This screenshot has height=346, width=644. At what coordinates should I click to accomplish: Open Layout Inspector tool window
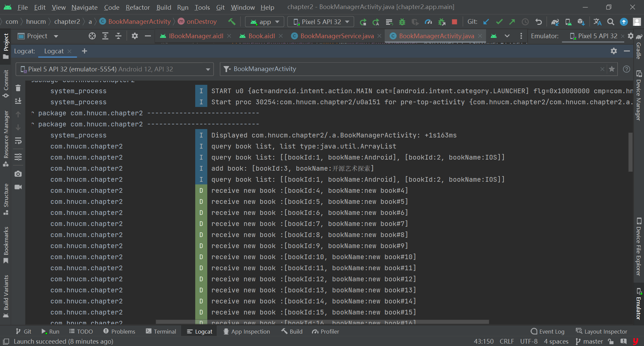point(601,332)
